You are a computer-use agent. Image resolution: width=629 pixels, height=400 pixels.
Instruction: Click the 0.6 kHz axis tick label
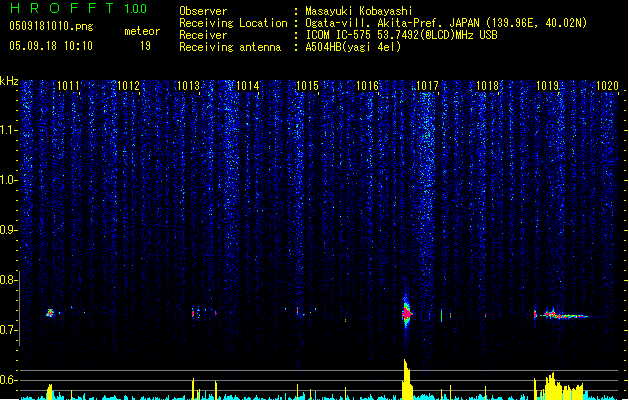click(9, 380)
